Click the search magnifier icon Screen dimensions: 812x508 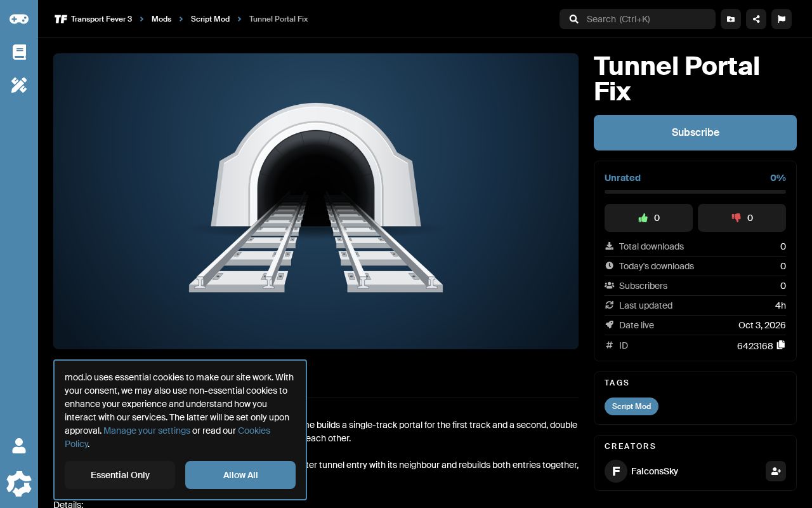(x=574, y=19)
